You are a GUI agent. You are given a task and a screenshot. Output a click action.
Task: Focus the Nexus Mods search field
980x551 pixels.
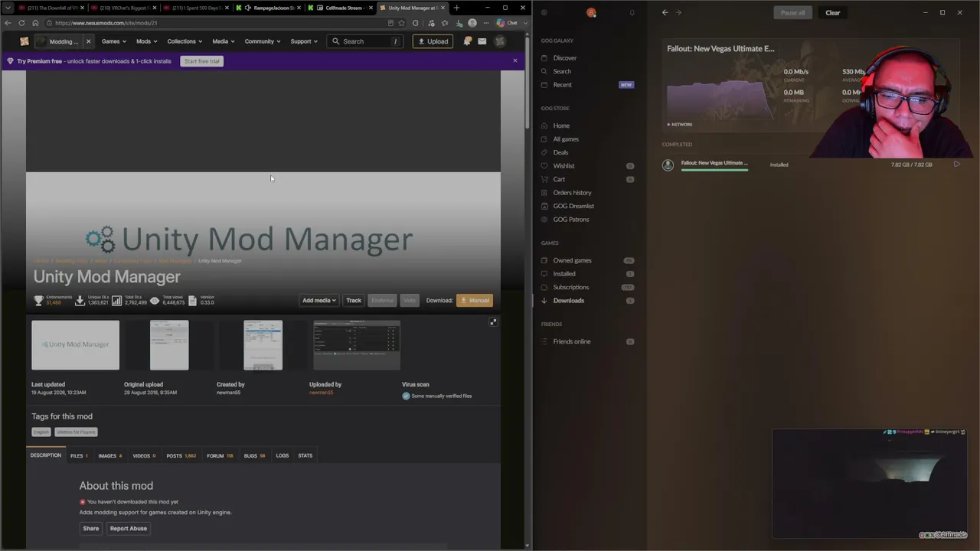tap(366, 41)
